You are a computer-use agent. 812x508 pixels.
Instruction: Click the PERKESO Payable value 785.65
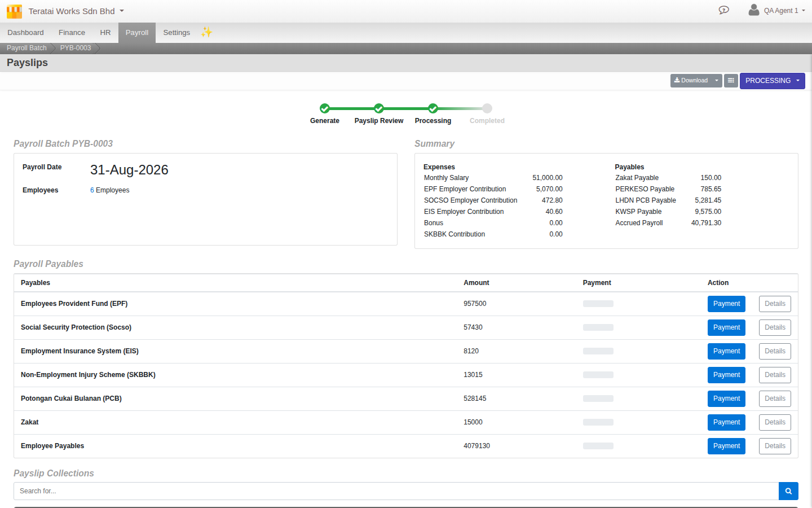pyautogui.click(x=710, y=189)
